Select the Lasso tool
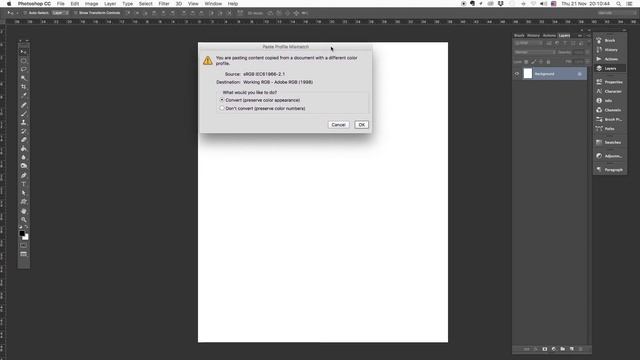640x360 pixels. pos(23,69)
